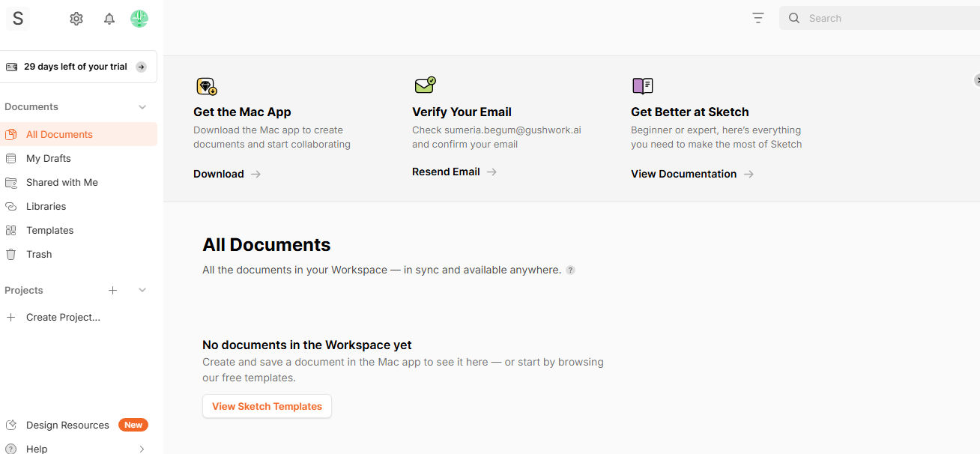This screenshot has height=454, width=980.
Task: Click Create Project...
Action: point(63,318)
